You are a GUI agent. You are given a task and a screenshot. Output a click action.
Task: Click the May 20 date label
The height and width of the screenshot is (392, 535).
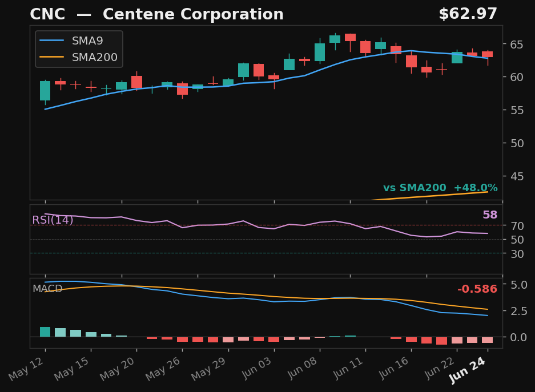coord(118,369)
